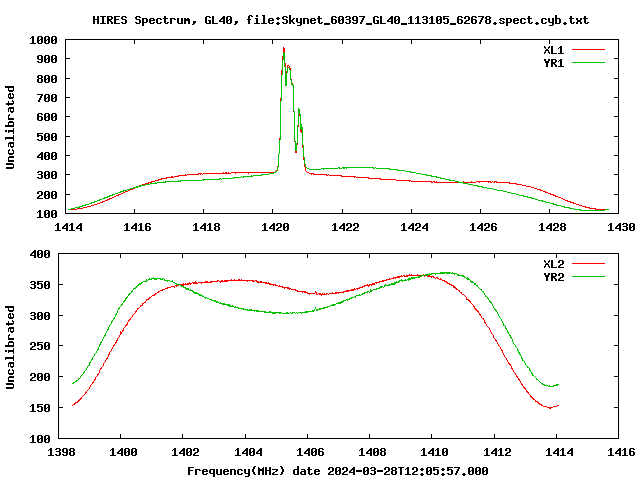Select the YR1 legend label
This screenshot has height=480, width=640.
click(553, 63)
